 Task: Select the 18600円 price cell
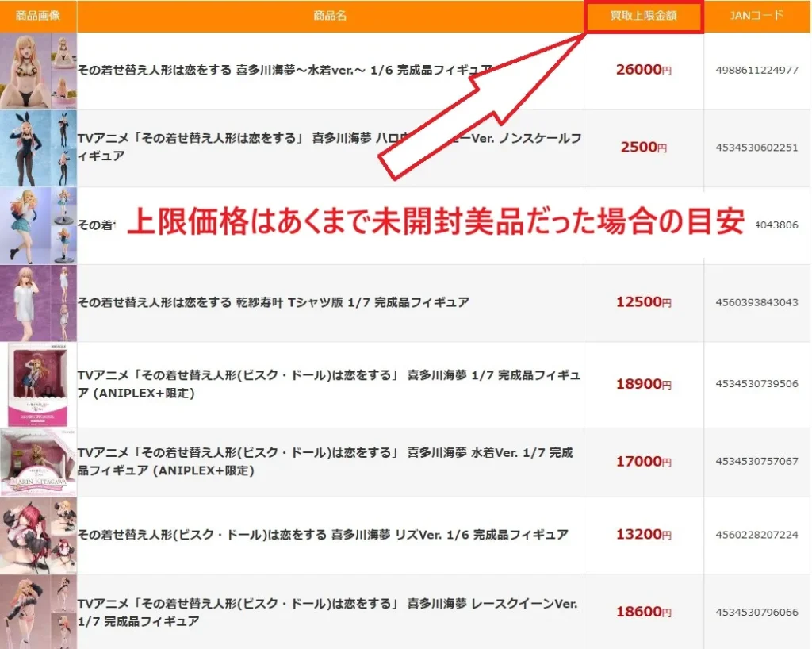tap(644, 612)
